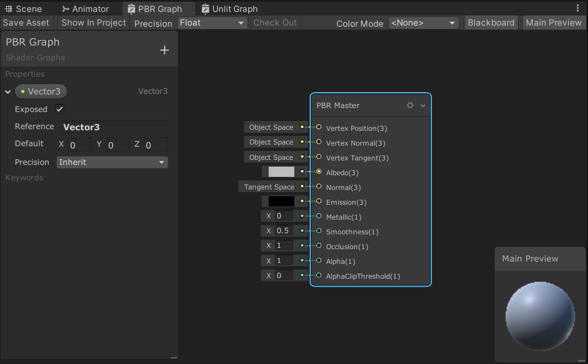588x364 pixels.
Task: Collapse PBR Master node with chevron
Action: [422, 106]
